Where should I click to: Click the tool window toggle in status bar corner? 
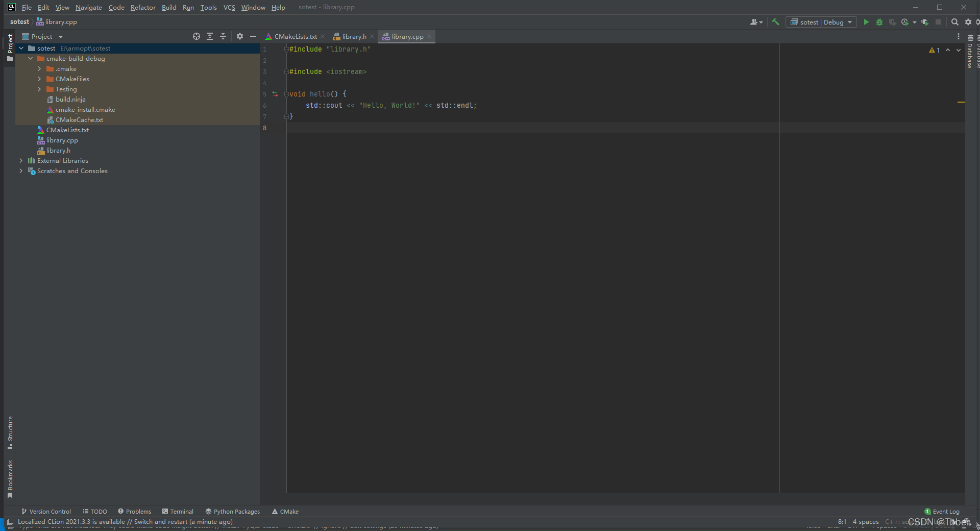coord(10,522)
